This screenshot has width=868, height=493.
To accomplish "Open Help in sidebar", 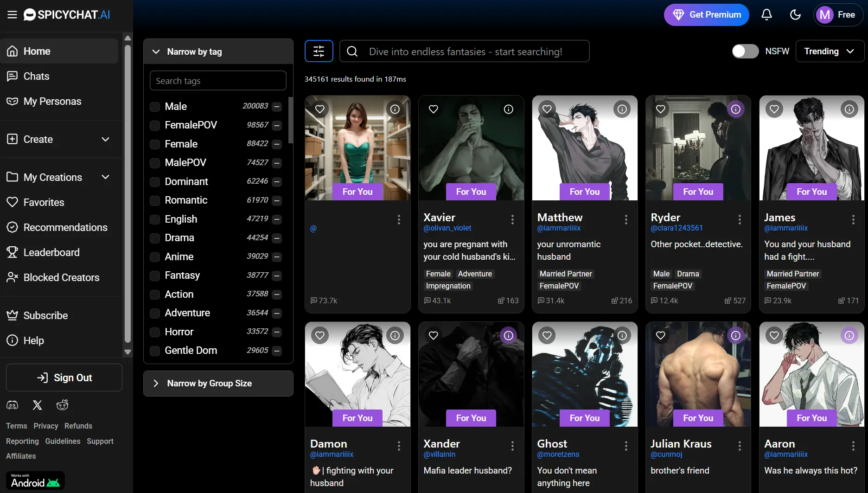I will click(59, 340).
